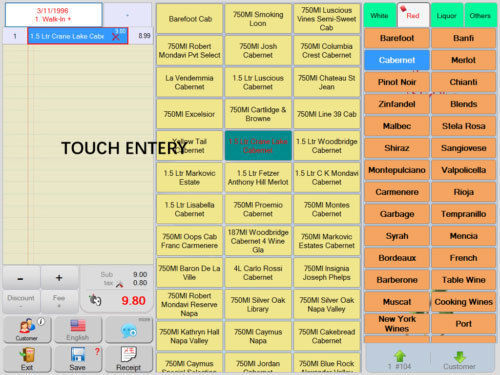Save the order with floppy disk button
500x375 pixels.
click(78, 359)
